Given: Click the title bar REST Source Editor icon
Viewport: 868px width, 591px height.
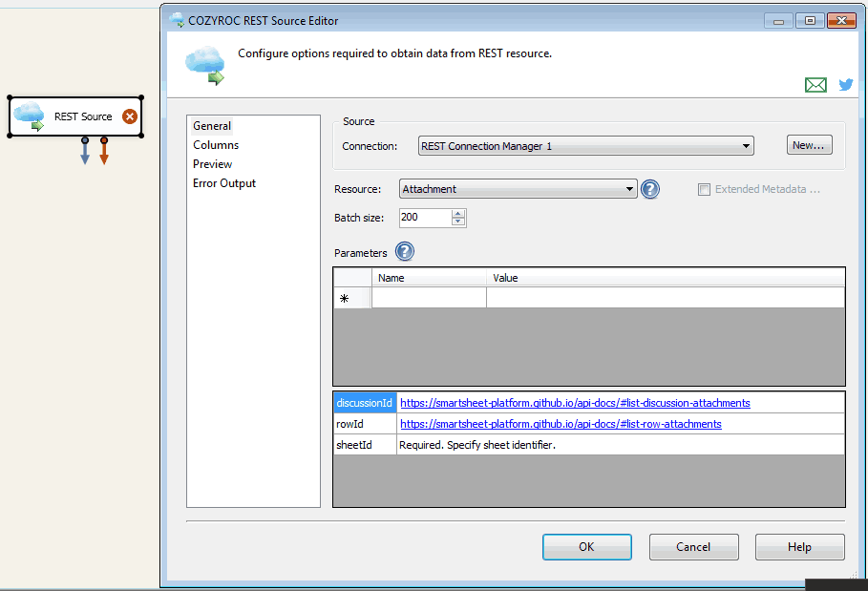Looking at the screenshot, I should coord(178,20).
